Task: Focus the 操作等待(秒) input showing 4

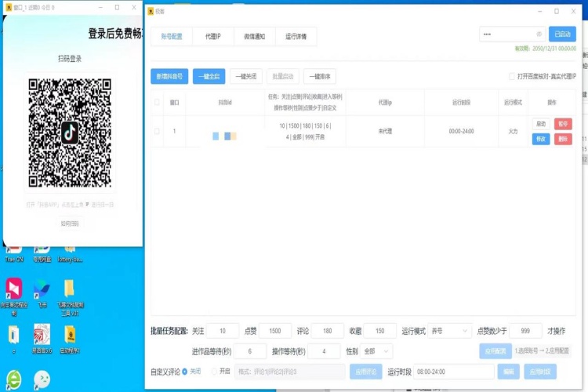Action: pos(324,351)
